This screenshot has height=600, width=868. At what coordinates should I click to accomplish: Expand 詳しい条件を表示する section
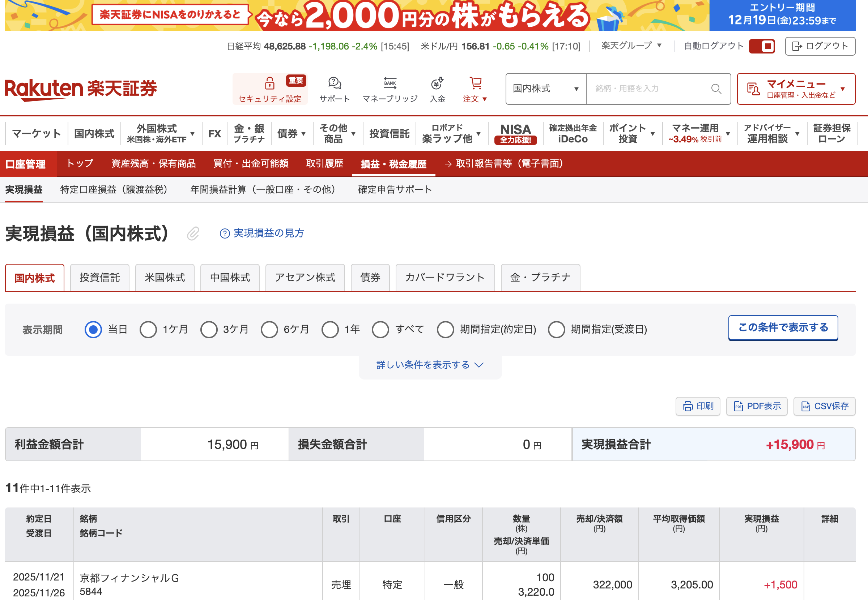click(430, 365)
